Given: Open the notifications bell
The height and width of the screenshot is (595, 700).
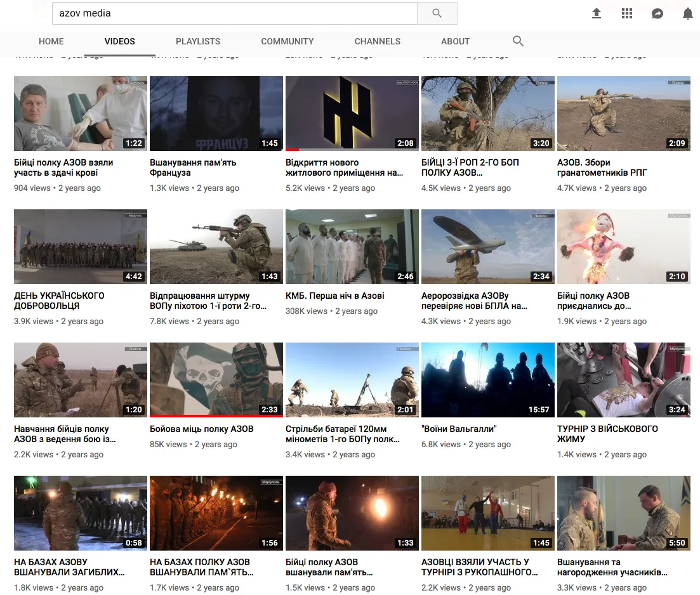Looking at the screenshot, I should coord(688,14).
